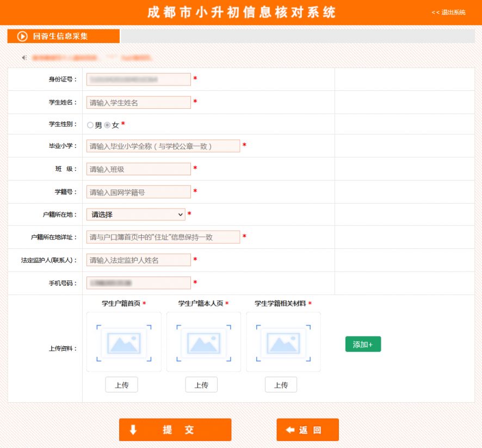Click the play icon beside 回蓉生信息采集 header

coord(21,36)
